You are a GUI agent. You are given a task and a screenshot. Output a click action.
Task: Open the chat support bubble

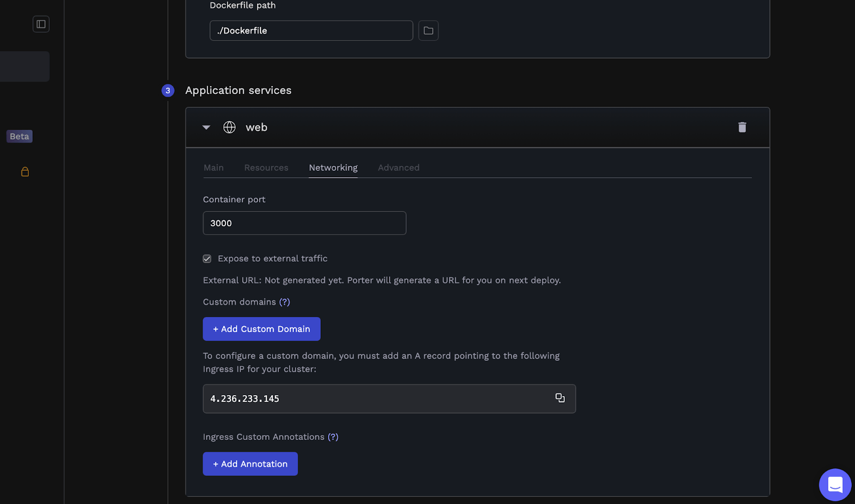pos(835,485)
